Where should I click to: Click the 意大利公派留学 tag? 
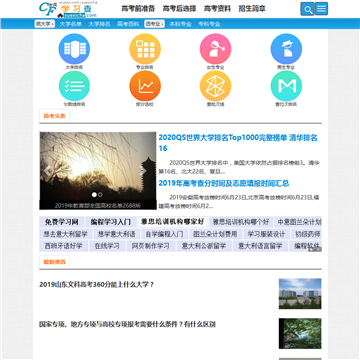[204, 246]
